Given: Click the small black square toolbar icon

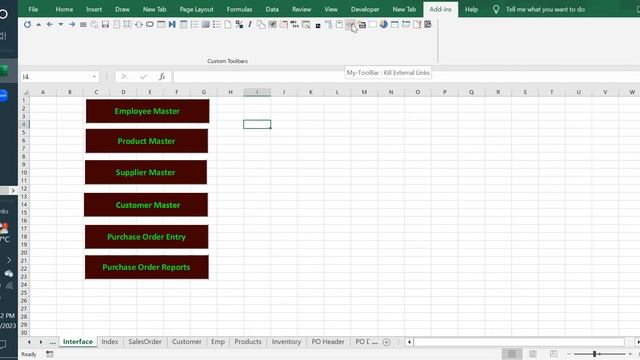Looking at the screenshot, I should pos(318,26).
